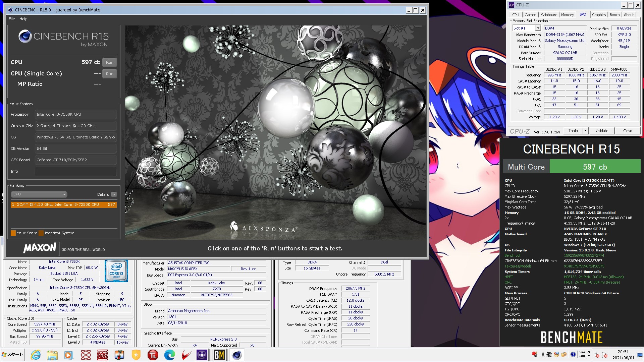Click the muted volume tray icon
The height and width of the screenshot is (362, 644).
point(596,355)
